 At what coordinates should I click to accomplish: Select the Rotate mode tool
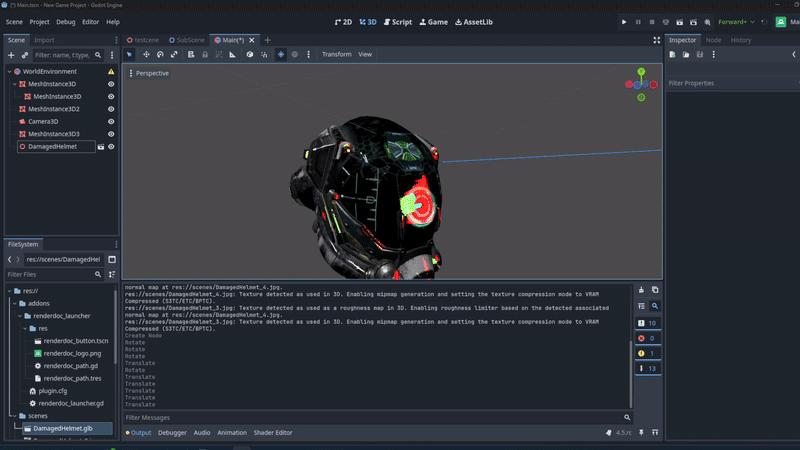160,54
